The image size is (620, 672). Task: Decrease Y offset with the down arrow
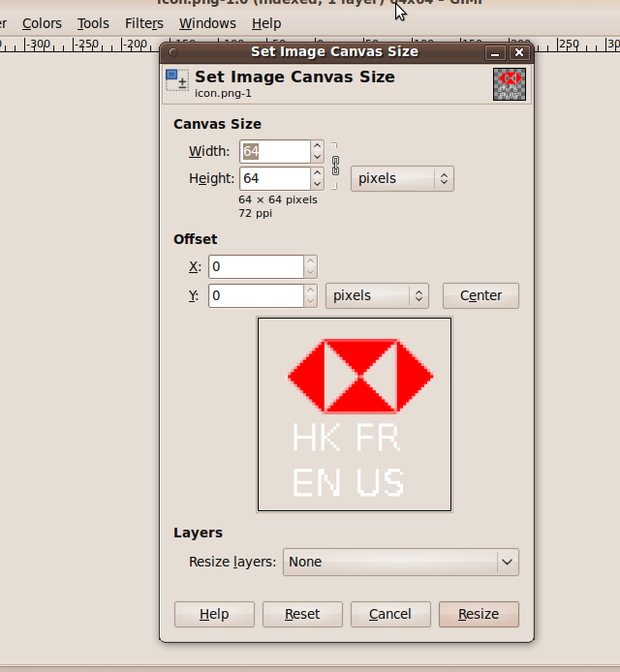coord(310,301)
